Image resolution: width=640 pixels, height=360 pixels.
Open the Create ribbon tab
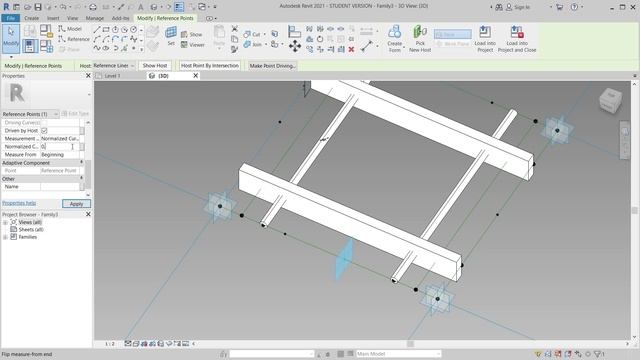[31, 18]
